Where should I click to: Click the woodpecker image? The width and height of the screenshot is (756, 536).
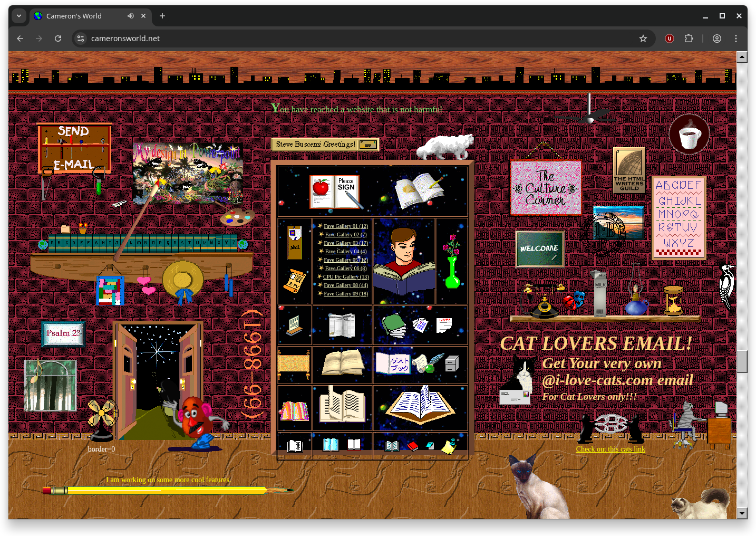pos(726,286)
